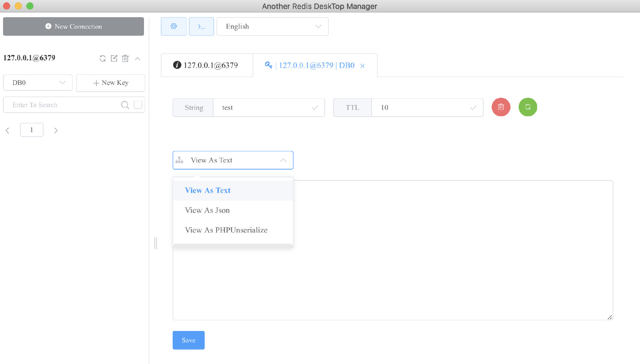
Task: Open the English language dropdown
Action: point(272,26)
